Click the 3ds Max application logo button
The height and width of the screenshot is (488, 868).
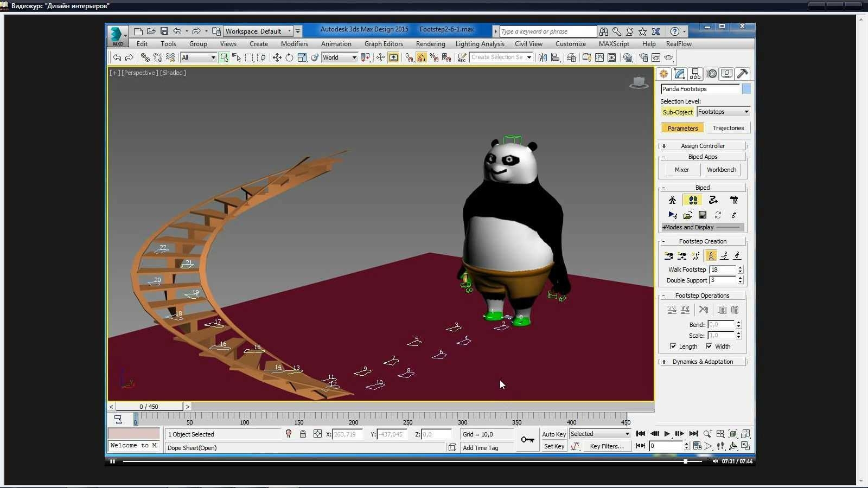117,36
